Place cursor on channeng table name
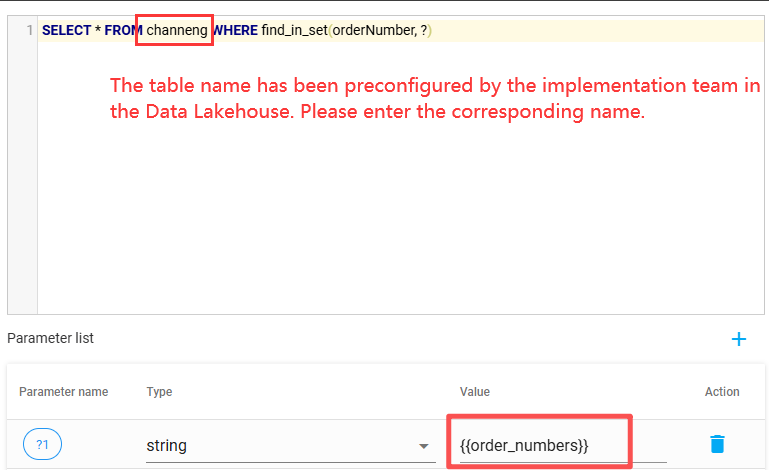The height and width of the screenshot is (470, 769). pyautogui.click(x=177, y=31)
